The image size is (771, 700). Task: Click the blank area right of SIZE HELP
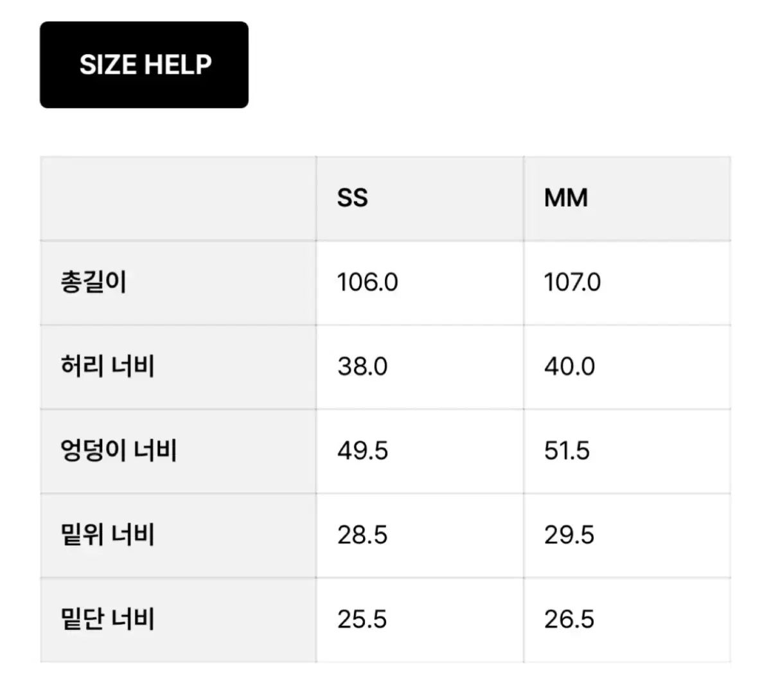[501, 65]
